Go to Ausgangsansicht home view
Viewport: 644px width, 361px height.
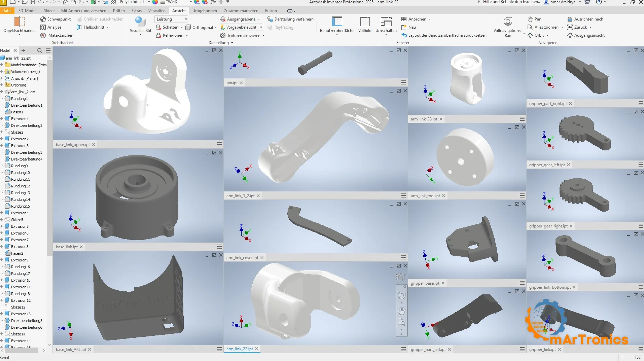point(586,35)
